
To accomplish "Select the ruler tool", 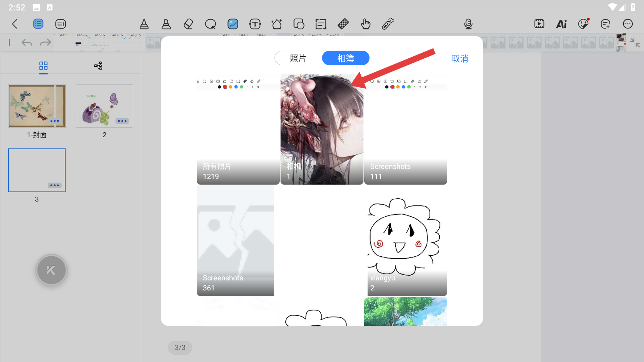I will (343, 24).
